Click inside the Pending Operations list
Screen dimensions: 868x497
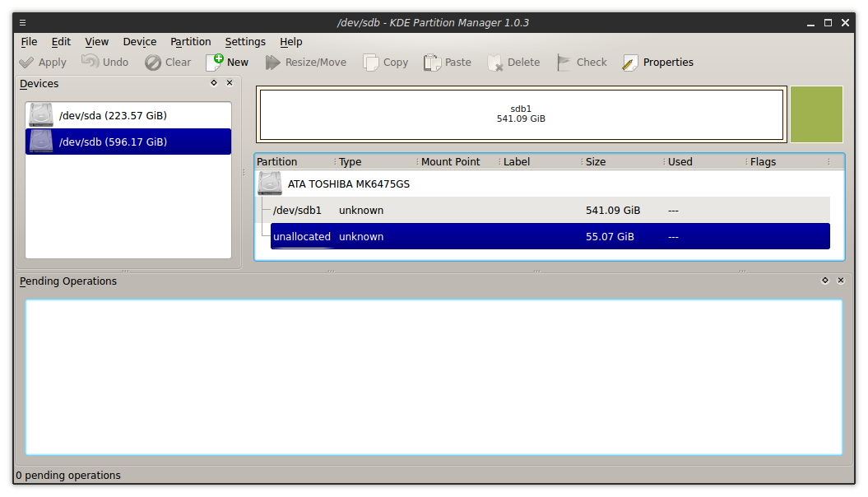click(x=434, y=378)
